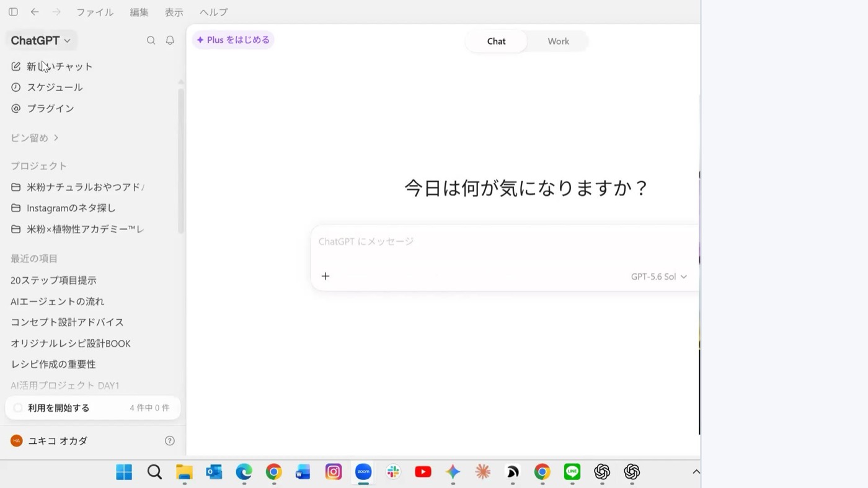
Task: Open project 米粉×植物性アカデミー™レ
Action: 86,229
